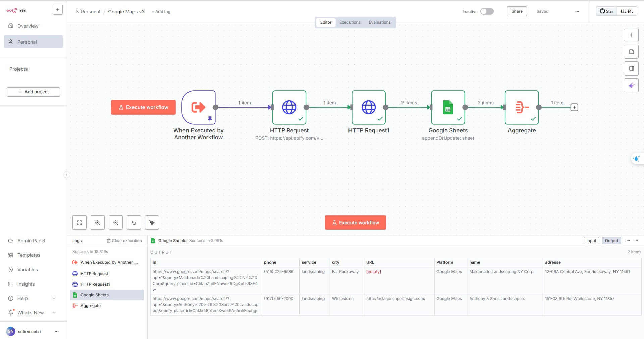The height and width of the screenshot is (339, 644).
Task: Select the HTTP Request1 log entry
Action: 107,284
